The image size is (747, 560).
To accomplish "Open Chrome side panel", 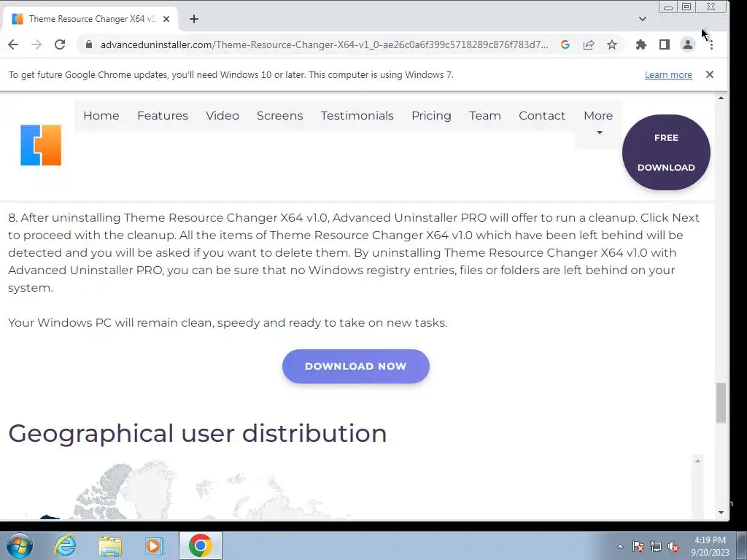I will [x=665, y=44].
